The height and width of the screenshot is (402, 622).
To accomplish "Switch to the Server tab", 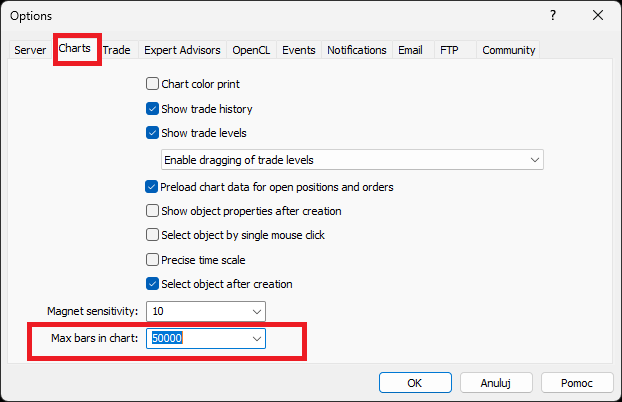I will coord(30,50).
